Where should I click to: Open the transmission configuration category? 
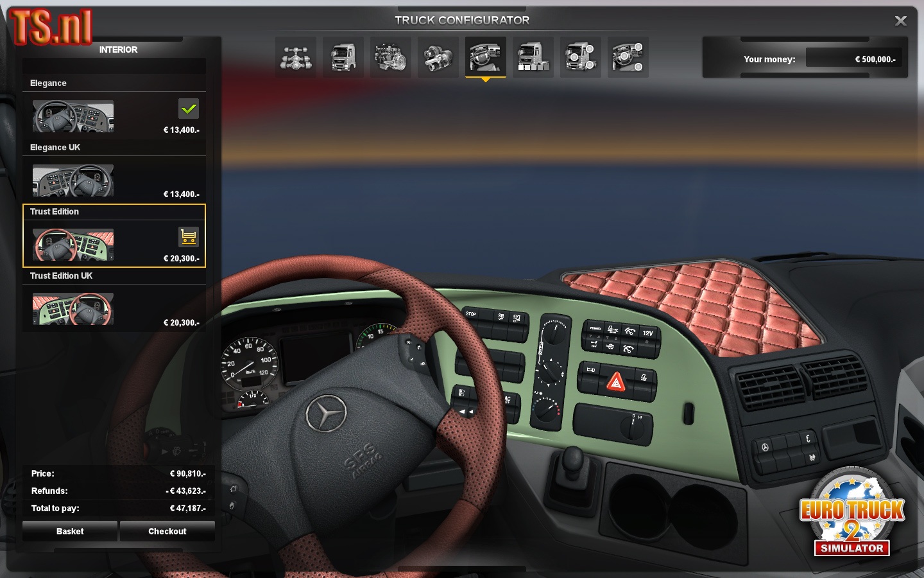click(x=438, y=57)
